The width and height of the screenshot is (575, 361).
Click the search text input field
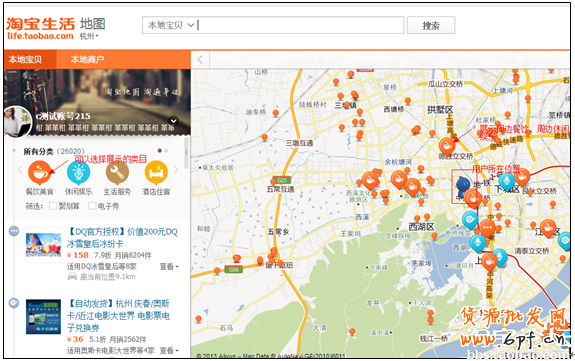300,25
